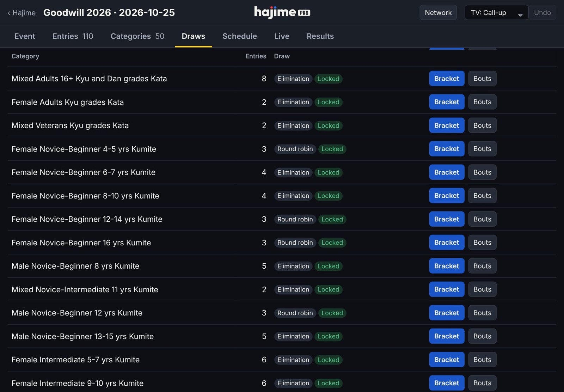Open Bracket for Female Adults Kyu grades Kata
564x392 pixels.
point(447,102)
